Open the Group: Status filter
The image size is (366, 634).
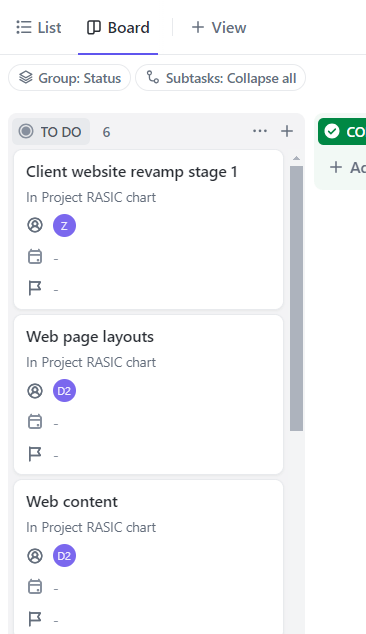coord(70,78)
